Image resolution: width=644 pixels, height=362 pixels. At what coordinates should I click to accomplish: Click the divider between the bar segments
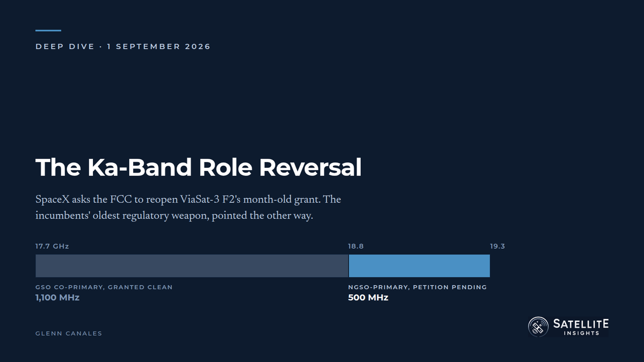coord(349,265)
